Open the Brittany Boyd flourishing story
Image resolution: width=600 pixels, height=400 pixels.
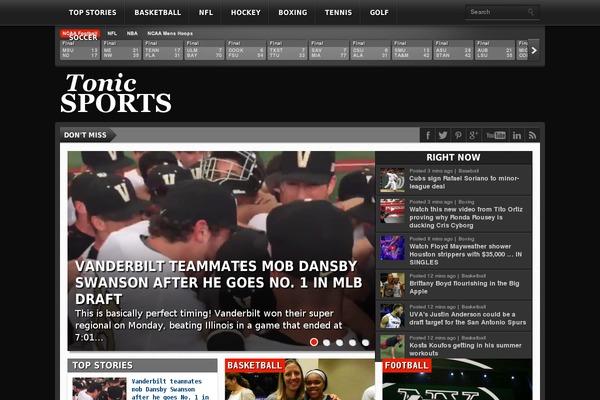click(464, 287)
